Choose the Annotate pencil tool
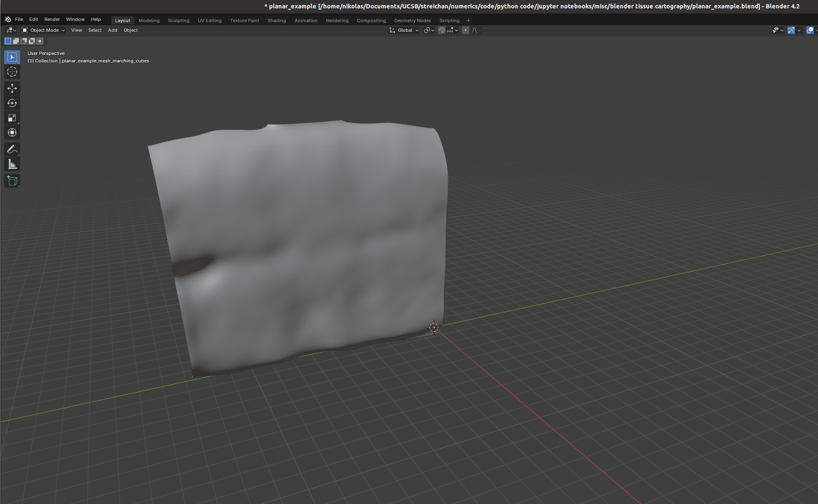Screen dimensions: 818x504 [x=12, y=150]
